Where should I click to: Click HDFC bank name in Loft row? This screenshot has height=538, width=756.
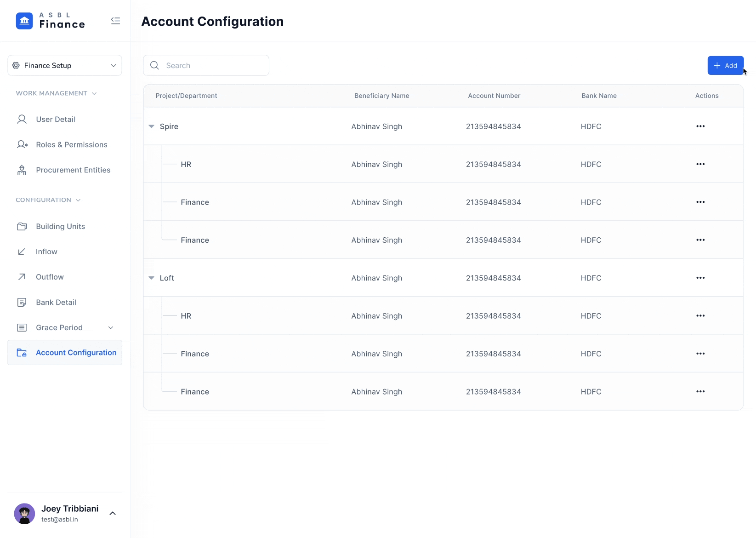[x=591, y=278]
